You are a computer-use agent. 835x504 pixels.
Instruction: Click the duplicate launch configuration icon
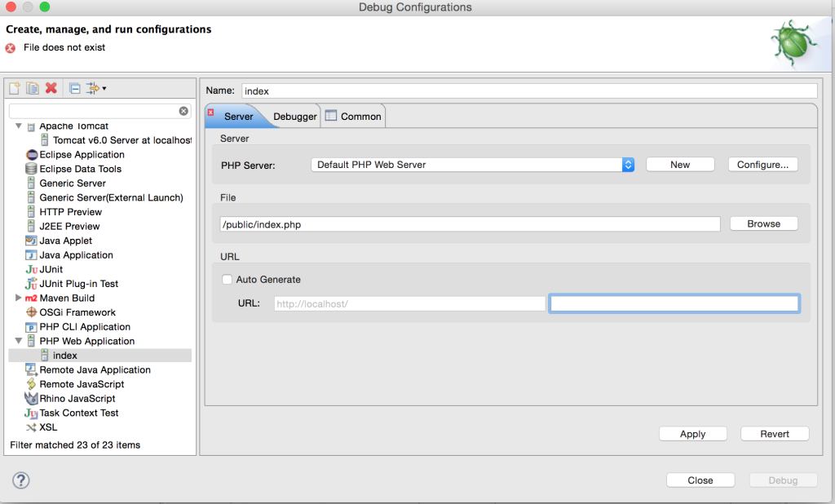[x=33, y=88]
